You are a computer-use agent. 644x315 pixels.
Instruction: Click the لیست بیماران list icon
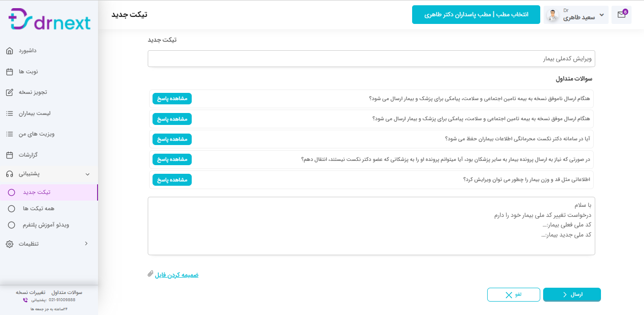click(10, 113)
